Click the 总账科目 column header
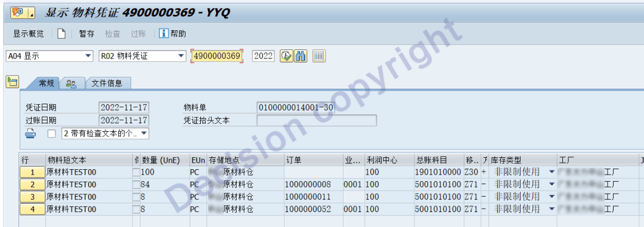 click(439, 160)
